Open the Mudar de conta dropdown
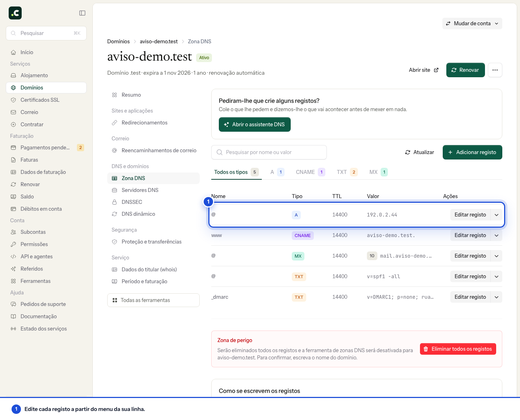 [472, 23]
